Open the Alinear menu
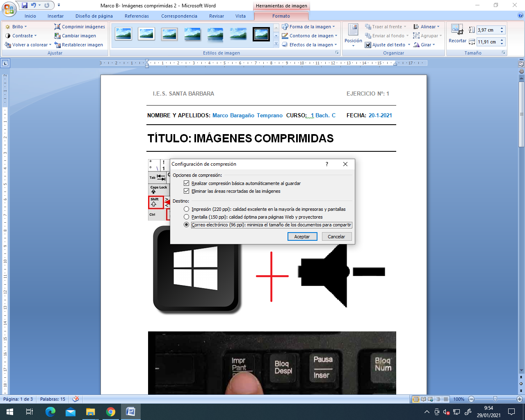This screenshot has width=525, height=420. click(x=427, y=27)
